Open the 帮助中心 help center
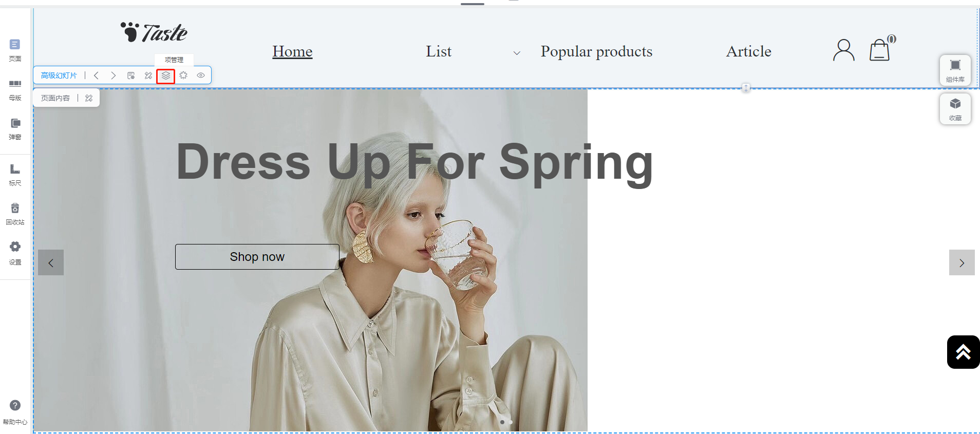980x434 pixels. (x=15, y=412)
